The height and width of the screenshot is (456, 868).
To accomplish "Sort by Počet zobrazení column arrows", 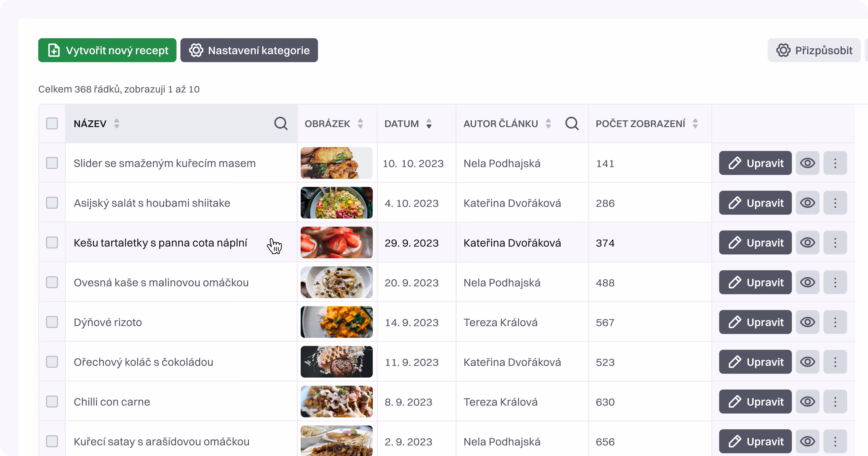I will tap(695, 123).
